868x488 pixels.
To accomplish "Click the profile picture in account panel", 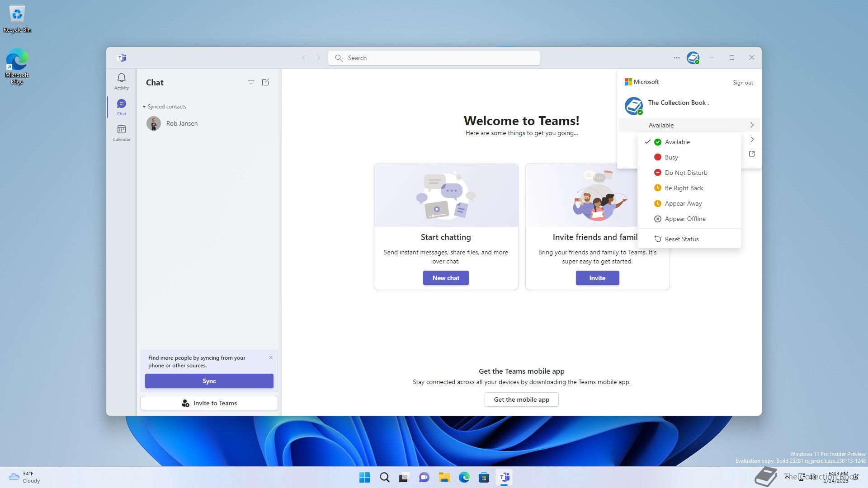I will coord(634,106).
